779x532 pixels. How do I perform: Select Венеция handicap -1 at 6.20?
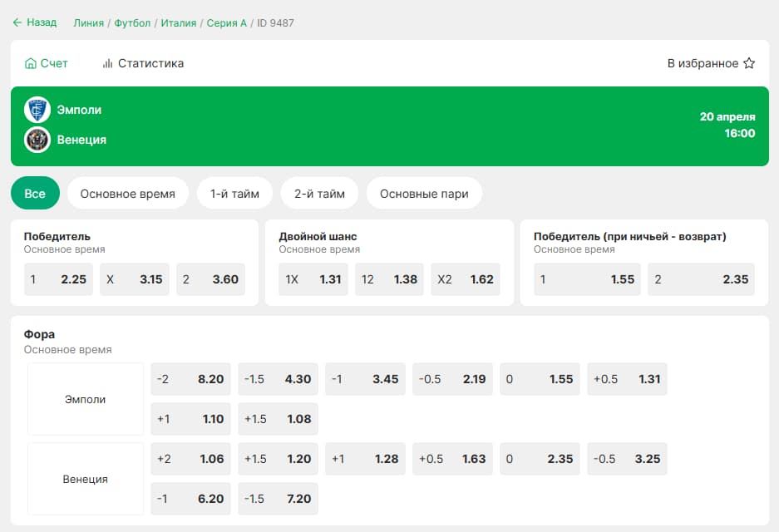click(190, 498)
